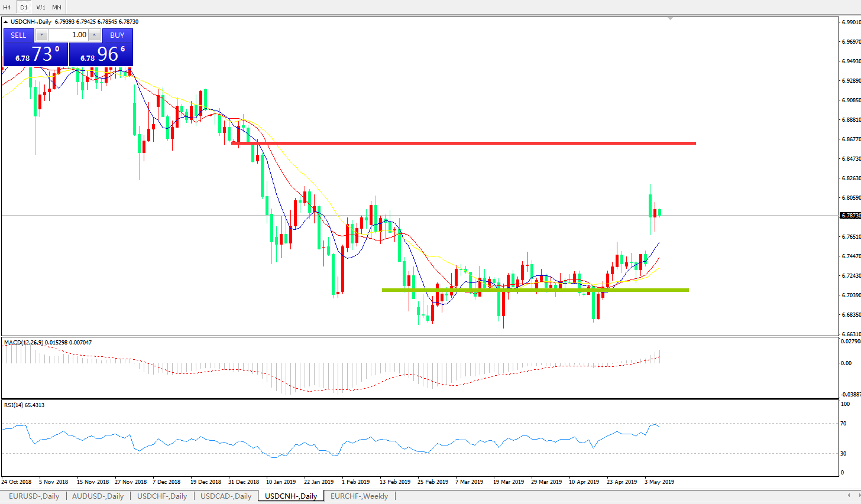Click the BUY button in trading panel
Viewport: 861px width, 504px height.
tap(117, 35)
